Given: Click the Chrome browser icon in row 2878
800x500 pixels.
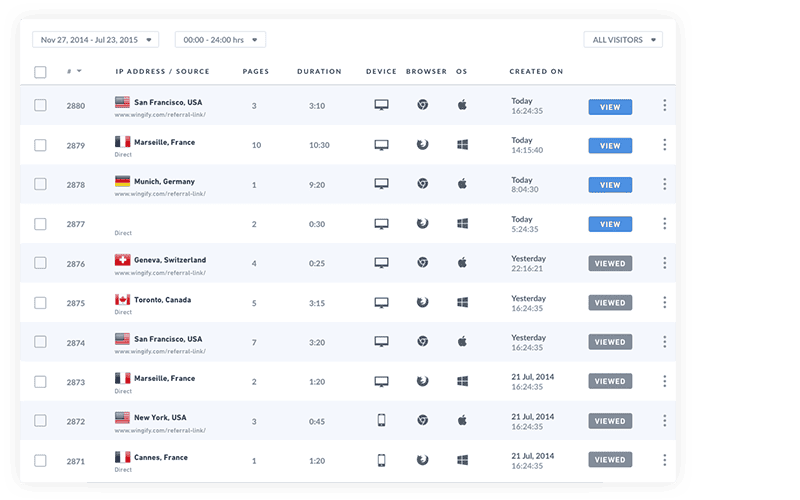Looking at the screenshot, I should (x=423, y=184).
